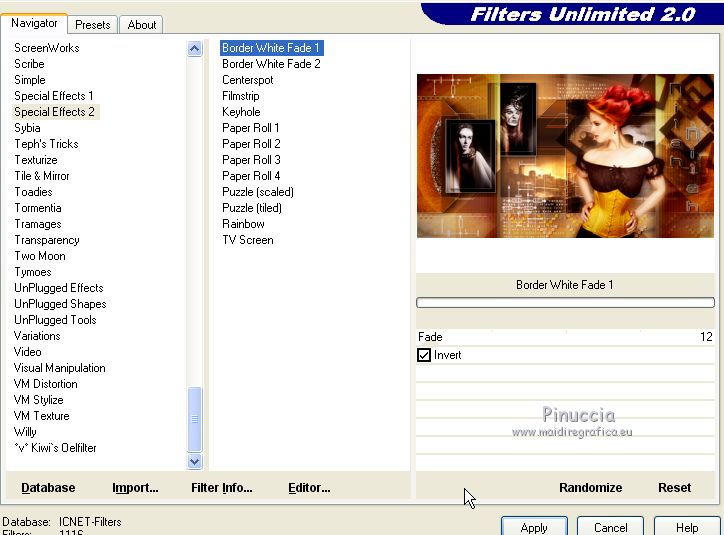The height and width of the screenshot is (535, 724).
Task: Select Keyhole filter
Action: tap(241, 112)
